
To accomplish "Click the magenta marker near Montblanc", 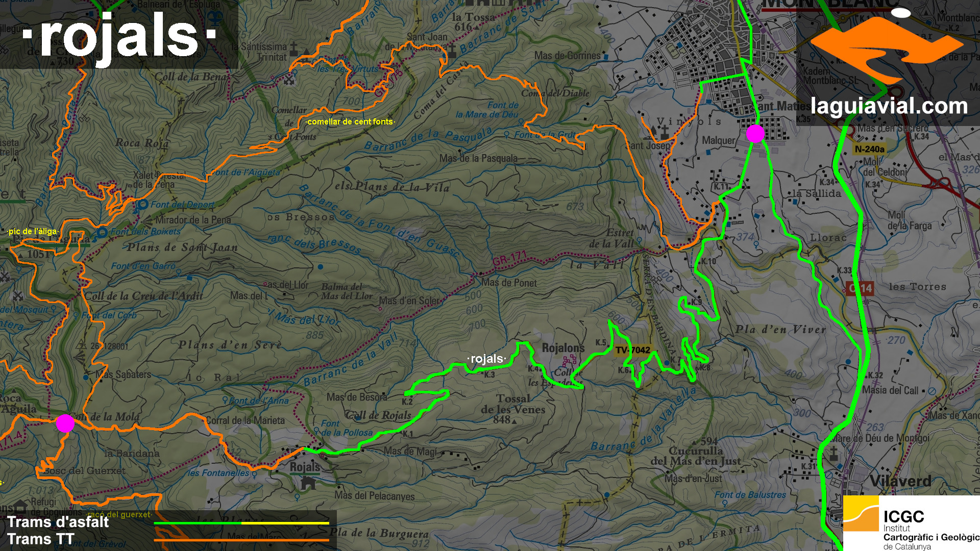I will [755, 134].
